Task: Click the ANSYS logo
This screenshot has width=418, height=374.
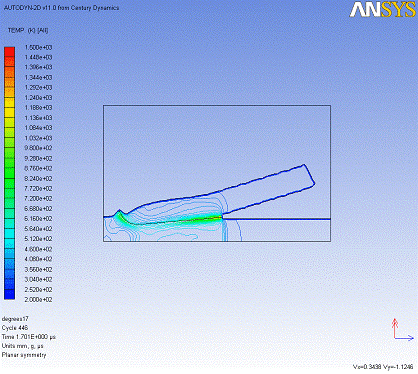Action: [382, 9]
